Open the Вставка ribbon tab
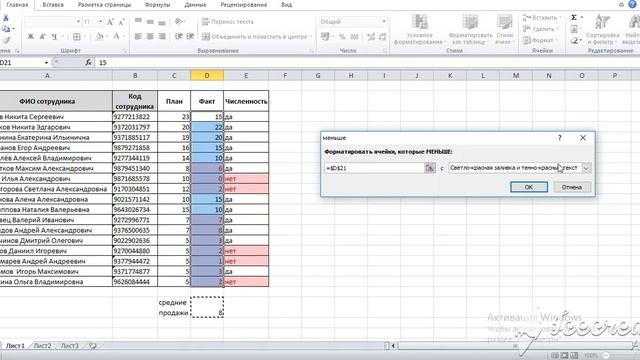Screen dimensions: 640x360 pyautogui.click(x=53, y=5)
